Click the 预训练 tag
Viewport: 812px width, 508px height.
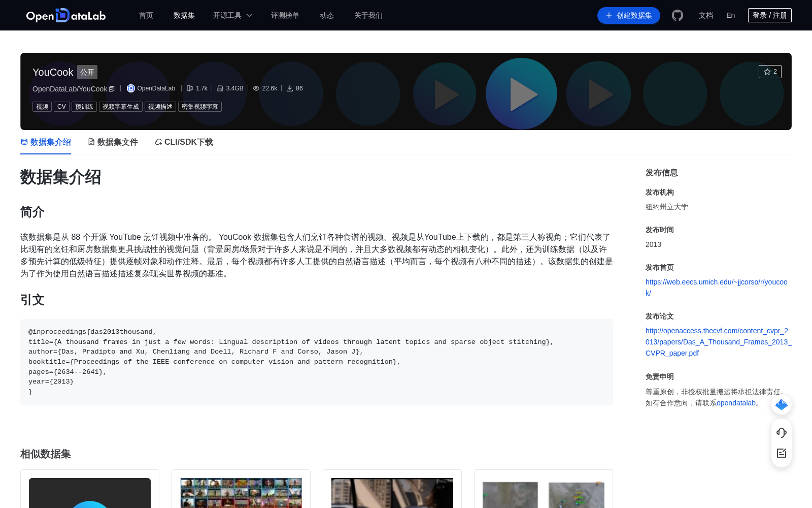84,107
